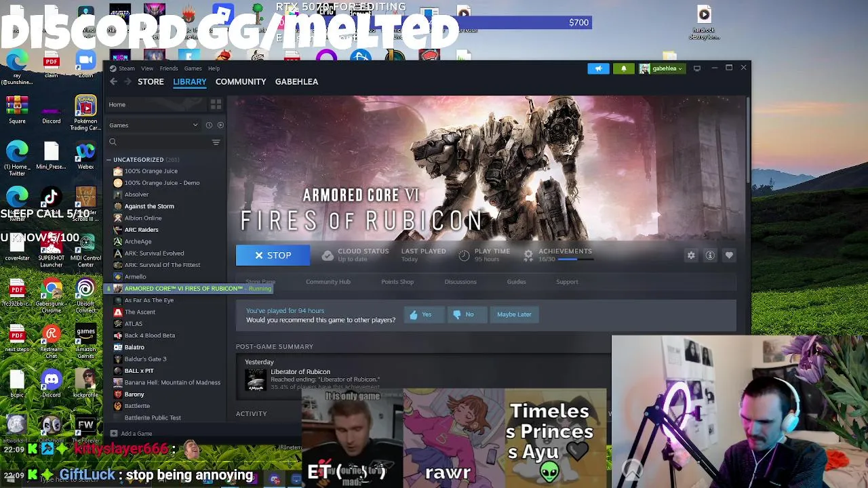Screen dimensions: 868x488
Task: Open the Guides link
Action: (x=516, y=282)
